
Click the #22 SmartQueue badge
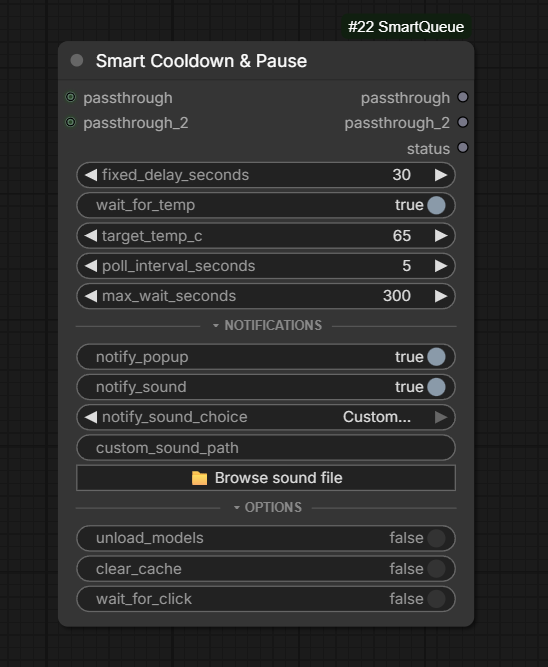coord(406,27)
